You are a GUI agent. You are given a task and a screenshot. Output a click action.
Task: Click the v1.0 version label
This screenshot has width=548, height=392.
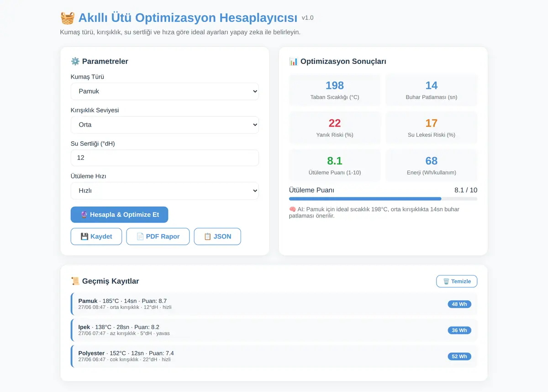tap(307, 18)
